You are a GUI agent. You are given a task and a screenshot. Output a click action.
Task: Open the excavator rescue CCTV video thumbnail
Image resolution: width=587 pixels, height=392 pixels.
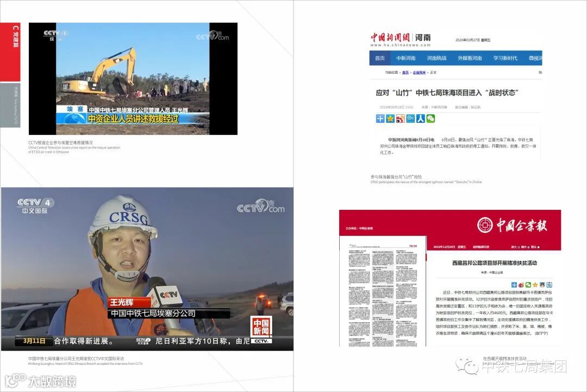(x=133, y=79)
